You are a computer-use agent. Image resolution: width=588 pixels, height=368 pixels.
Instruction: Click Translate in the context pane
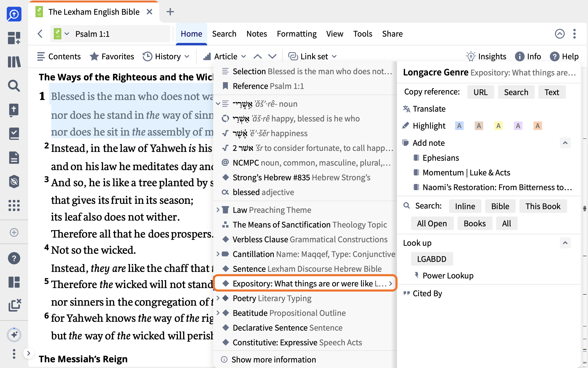point(424,109)
